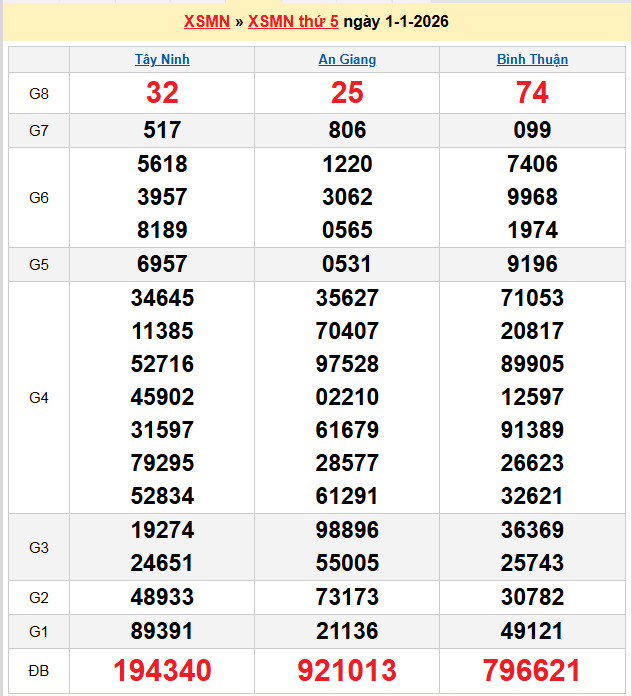This screenshot has height=696, width=632.
Task: Click the G3 number 36369
Action: coord(532,530)
